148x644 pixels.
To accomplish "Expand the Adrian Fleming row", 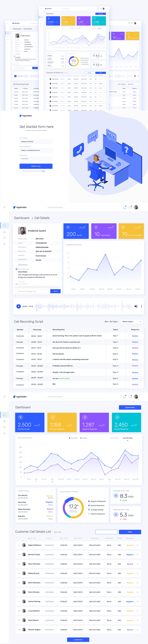I will pos(137,602).
